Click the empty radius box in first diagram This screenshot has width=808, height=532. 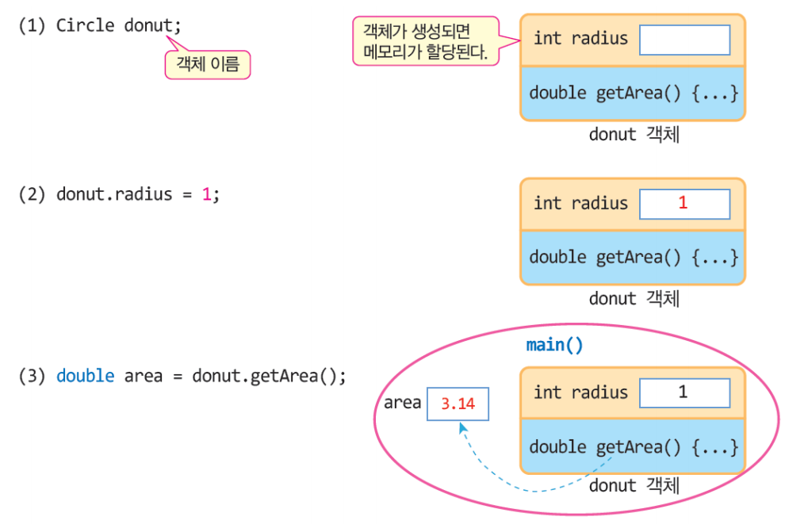pos(684,40)
